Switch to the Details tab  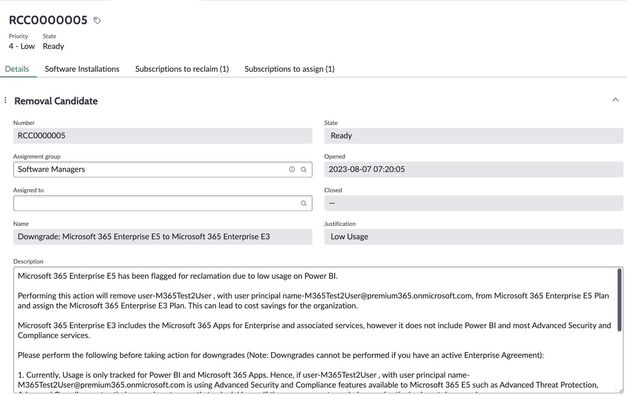(x=17, y=69)
